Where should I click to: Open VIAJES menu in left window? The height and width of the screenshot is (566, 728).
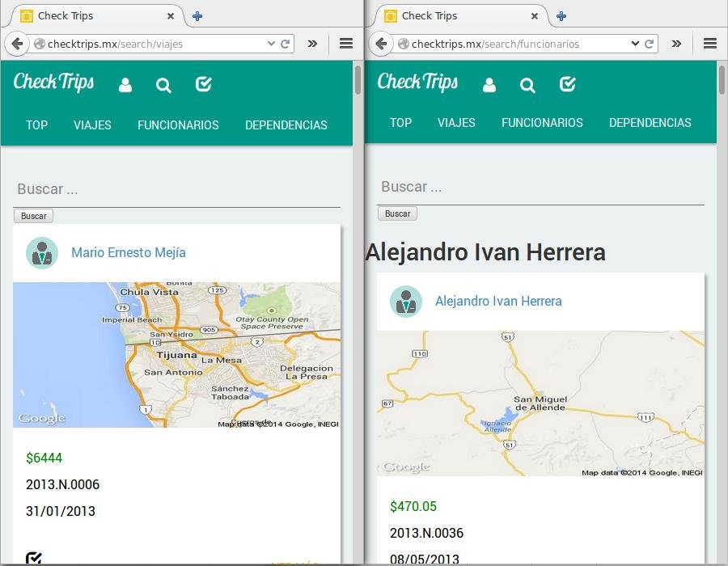pyautogui.click(x=92, y=125)
